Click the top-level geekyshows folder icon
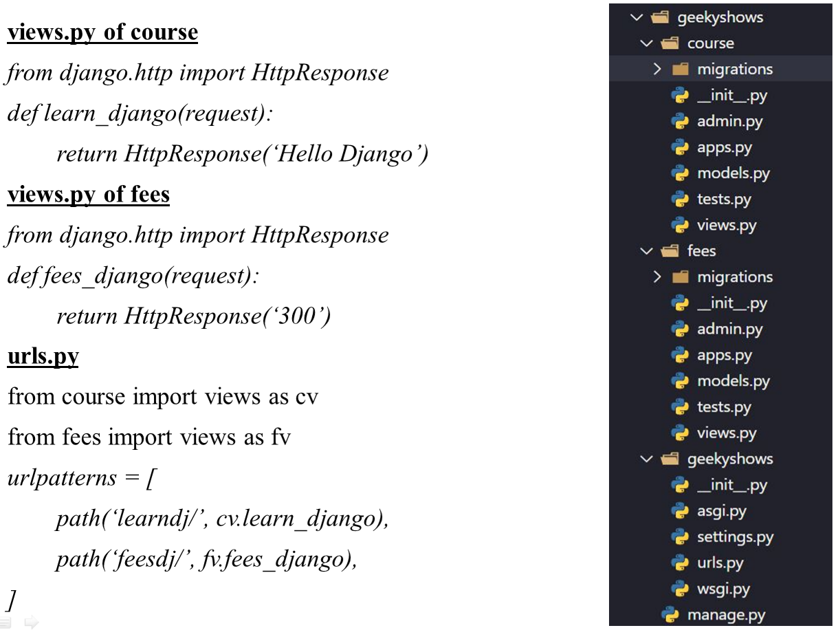 click(659, 17)
